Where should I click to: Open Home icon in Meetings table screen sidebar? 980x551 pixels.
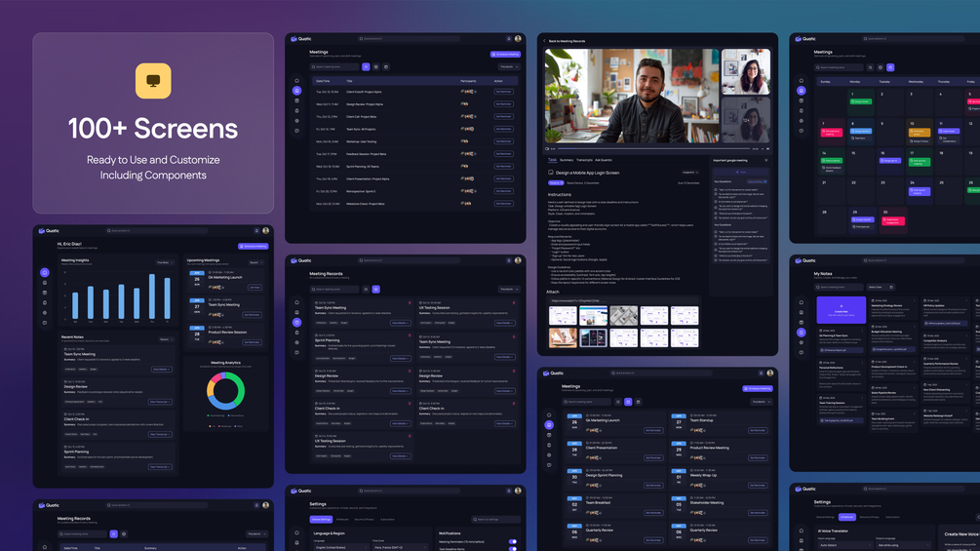[296, 81]
